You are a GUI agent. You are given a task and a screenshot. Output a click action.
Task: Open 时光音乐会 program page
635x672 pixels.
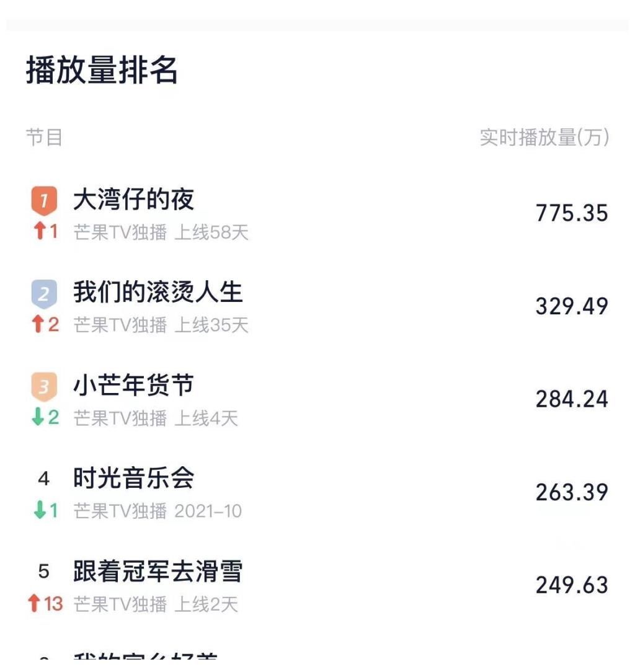[133, 478]
